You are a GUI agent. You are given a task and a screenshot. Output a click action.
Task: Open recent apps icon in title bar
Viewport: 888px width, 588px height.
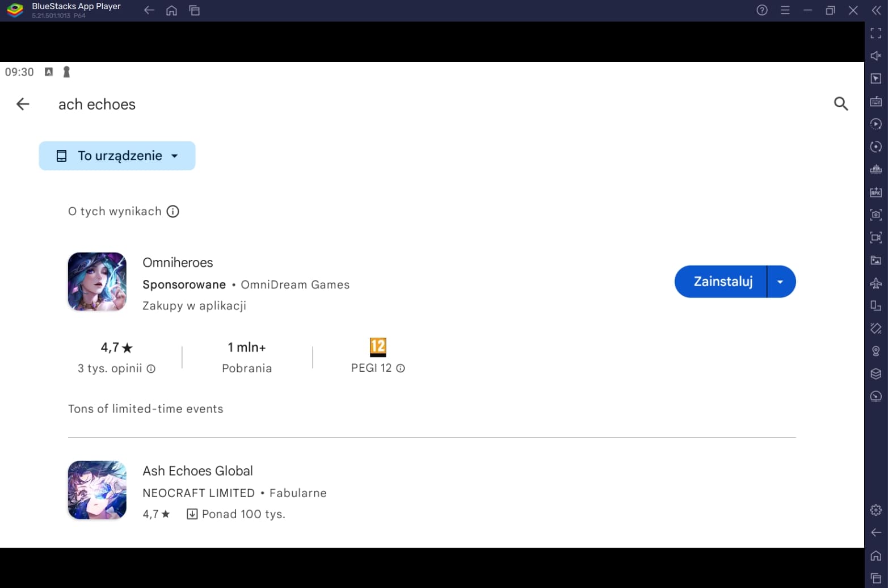(x=194, y=10)
